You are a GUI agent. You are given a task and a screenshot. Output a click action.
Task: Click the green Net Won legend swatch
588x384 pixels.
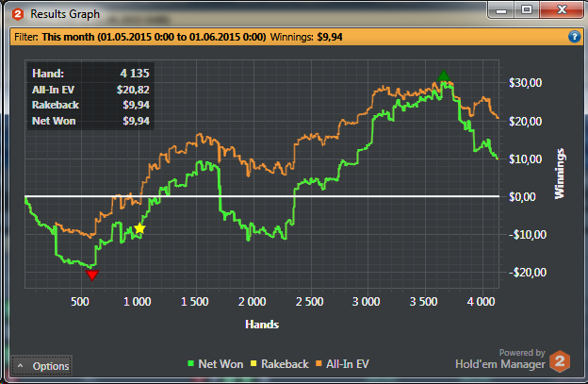coord(191,363)
